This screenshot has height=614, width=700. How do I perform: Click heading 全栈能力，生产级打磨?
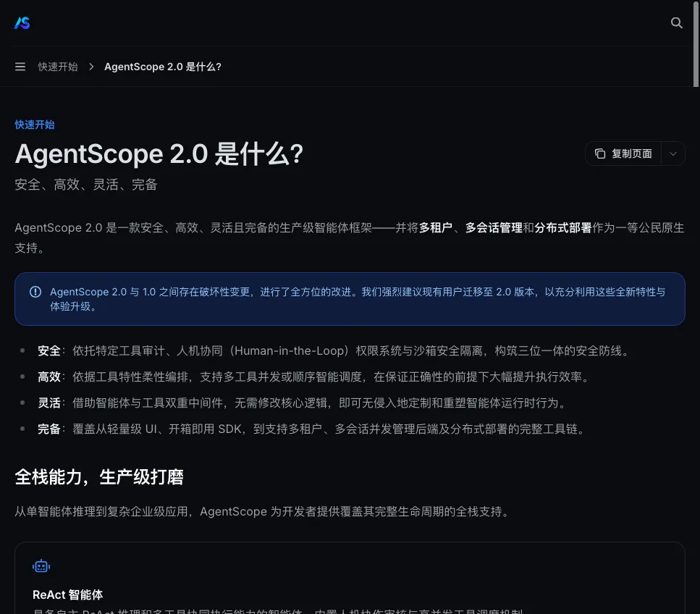point(99,477)
